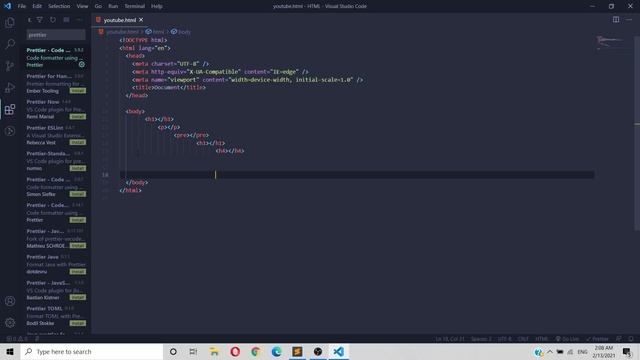Change encoding via UTF-8 status item

click(x=504, y=339)
